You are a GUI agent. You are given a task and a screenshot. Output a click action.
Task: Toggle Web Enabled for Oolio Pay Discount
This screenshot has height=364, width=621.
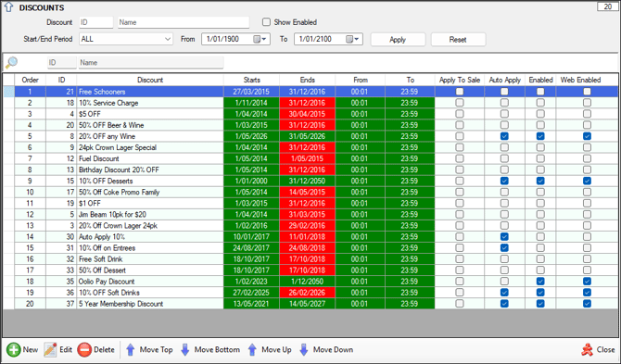coord(587,282)
